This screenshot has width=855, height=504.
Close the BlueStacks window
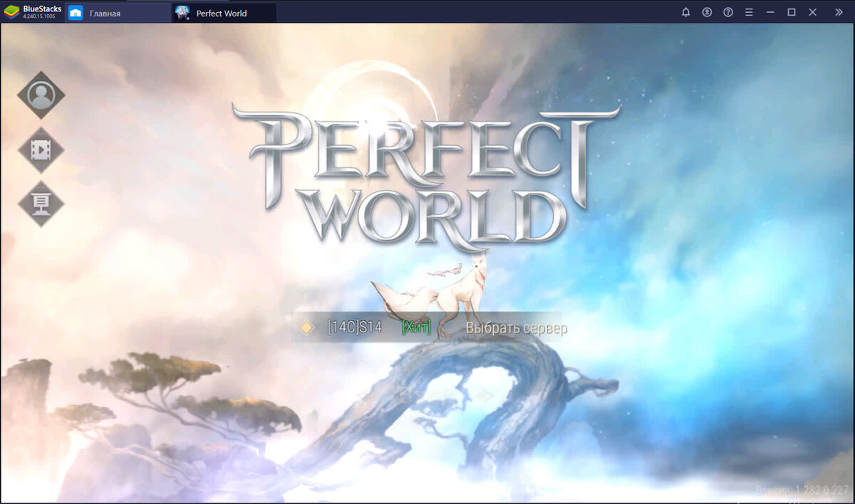click(812, 12)
